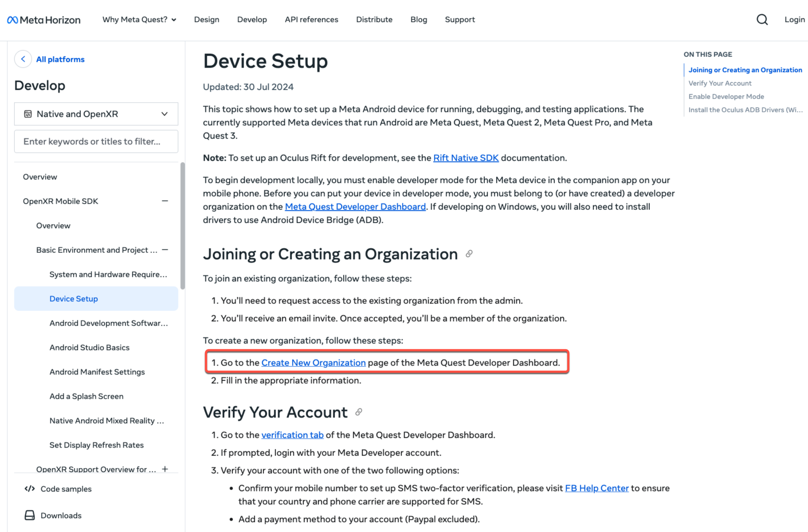Click the sidebar vertical scrollbar
Screen dimensions: 808x532
tap(182, 226)
